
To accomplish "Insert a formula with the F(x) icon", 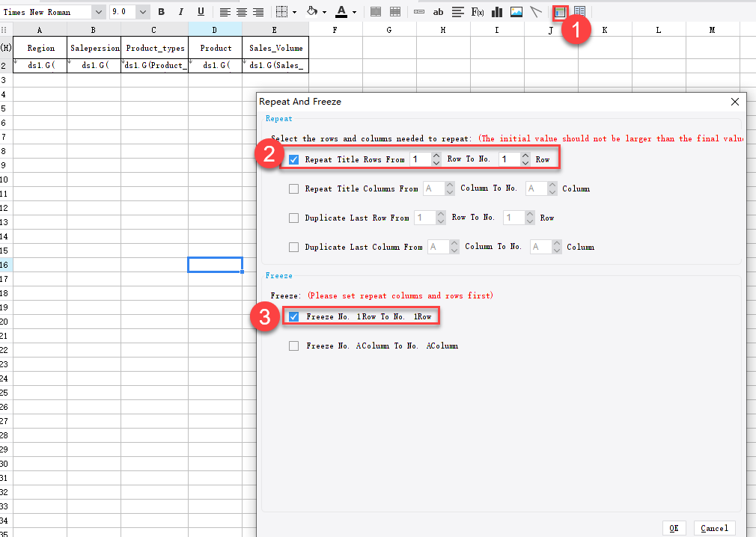I will 477,11.
